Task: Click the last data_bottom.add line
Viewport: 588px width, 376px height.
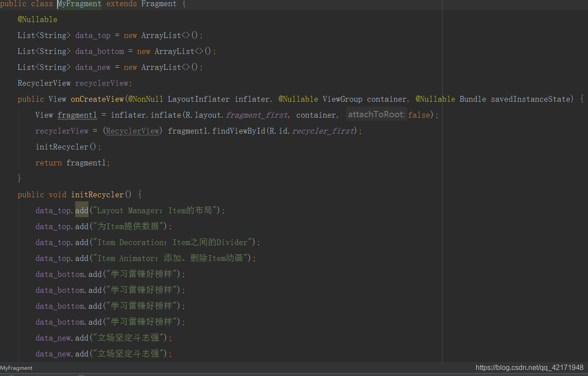Action: coord(111,322)
